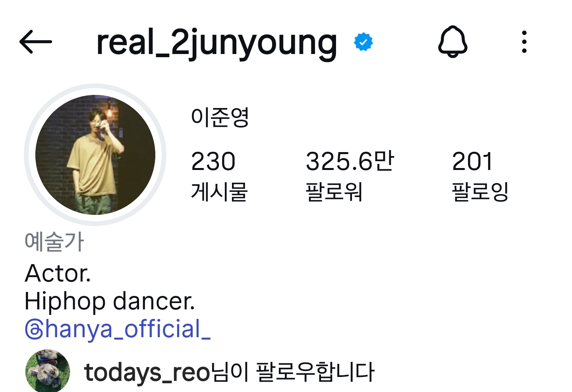
Task: Open the todays_reo mutual follower username
Action: 147,373
